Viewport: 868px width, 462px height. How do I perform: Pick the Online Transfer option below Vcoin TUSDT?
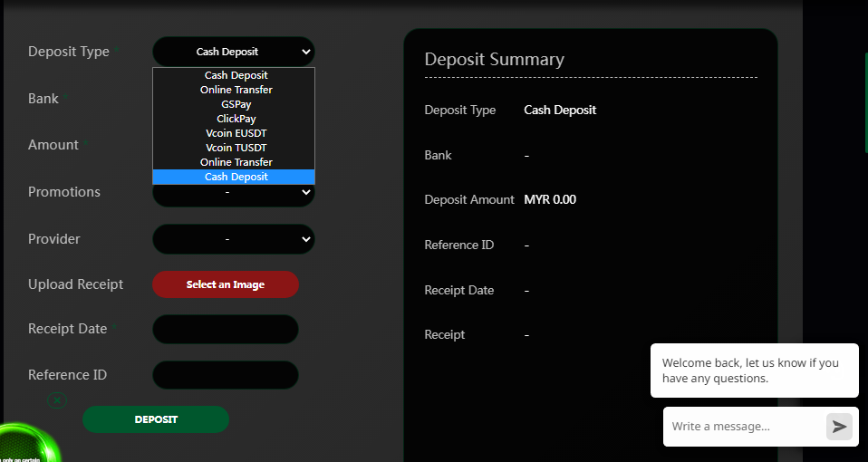pyautogui.click(x=236, y=162)
